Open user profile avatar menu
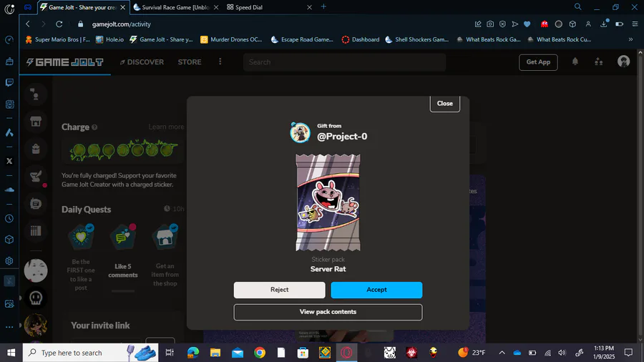 tap(623, 62)
